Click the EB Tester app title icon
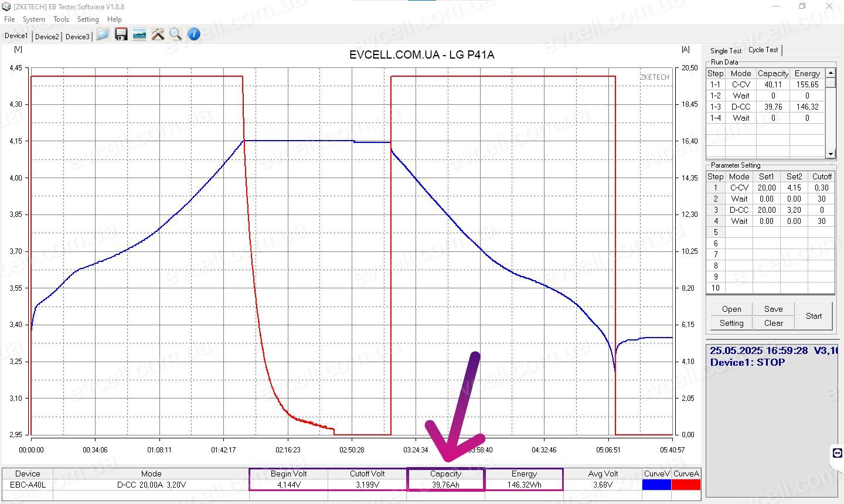The image size is (844, 504). tap(7, 6)
